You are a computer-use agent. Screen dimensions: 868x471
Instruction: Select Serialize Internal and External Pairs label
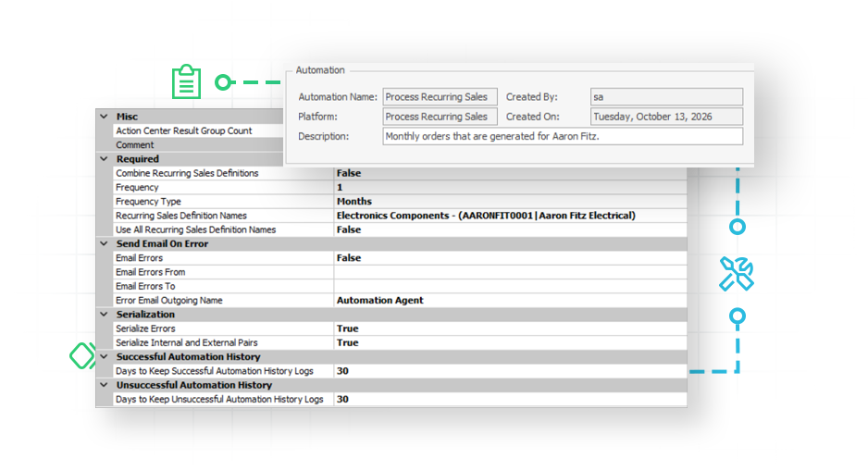tap(187, 342)
